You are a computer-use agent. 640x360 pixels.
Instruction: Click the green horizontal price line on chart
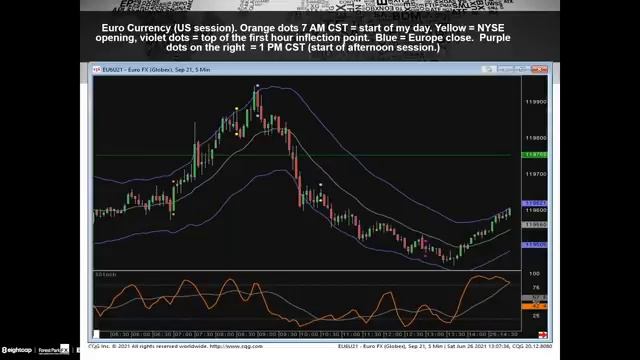tap(303, 155)
